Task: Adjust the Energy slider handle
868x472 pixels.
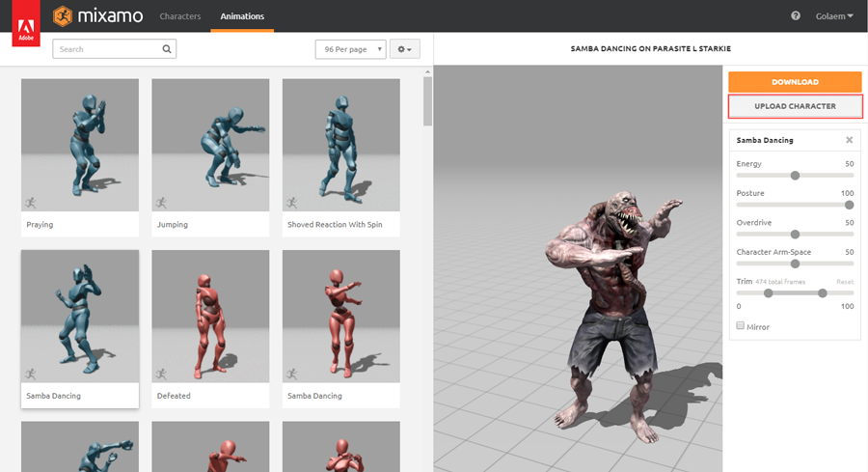Action: [x=795, y=176]
